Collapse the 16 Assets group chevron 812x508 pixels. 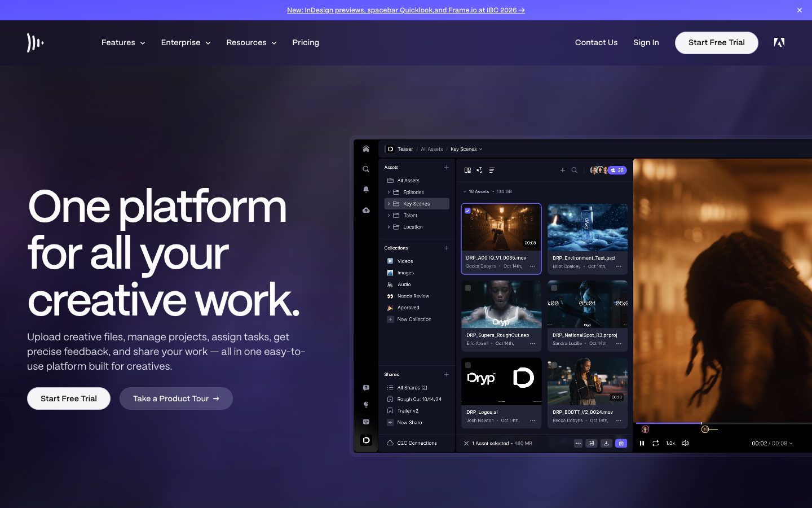465,191
